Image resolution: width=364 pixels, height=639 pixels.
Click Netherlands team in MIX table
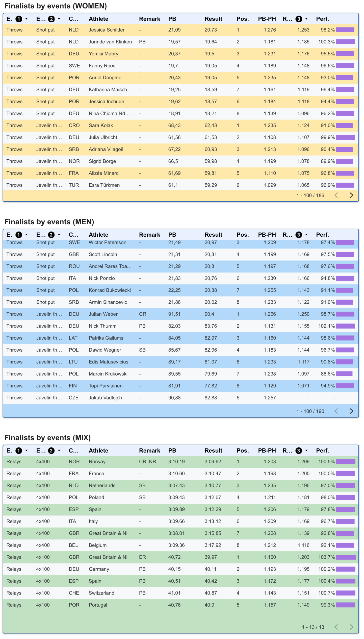pos(102,486)
